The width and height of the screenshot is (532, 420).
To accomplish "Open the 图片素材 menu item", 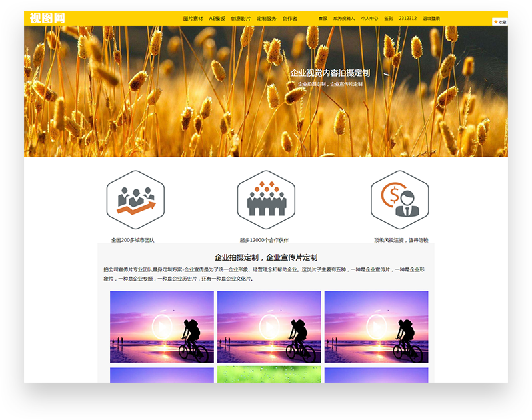I will tap(193, 18).
